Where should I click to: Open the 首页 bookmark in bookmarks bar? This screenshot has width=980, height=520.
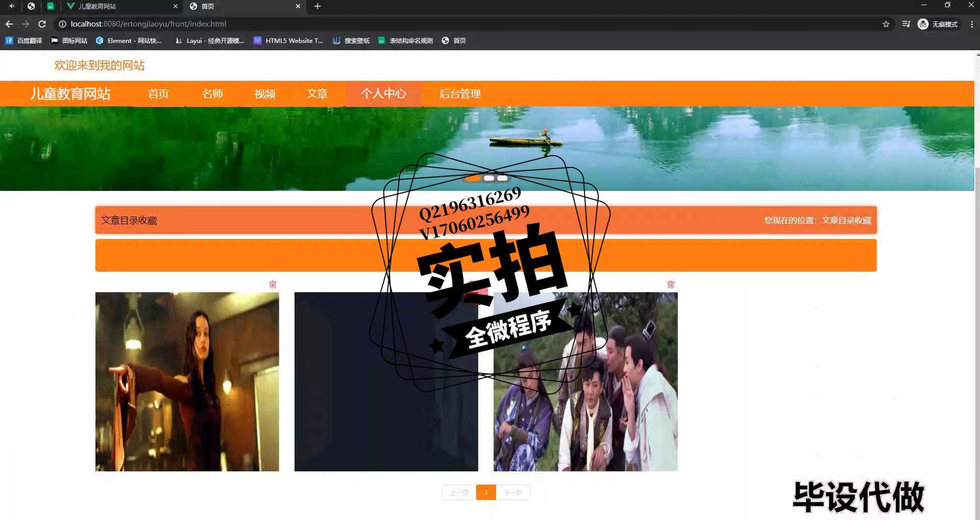tap(454, 40)
